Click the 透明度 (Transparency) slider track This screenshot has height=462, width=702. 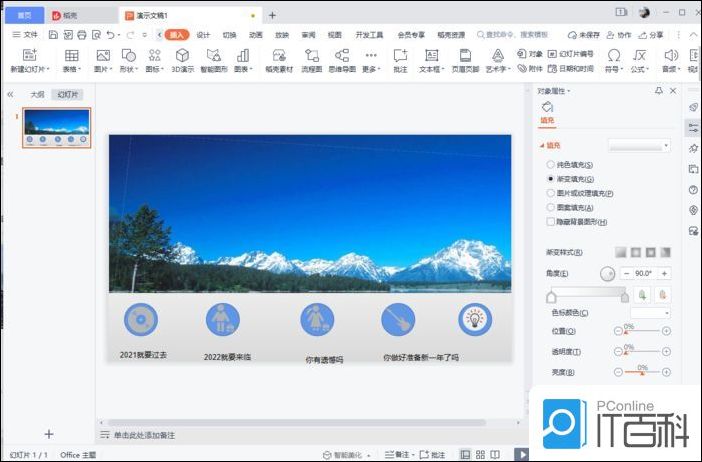click(641, 351)
